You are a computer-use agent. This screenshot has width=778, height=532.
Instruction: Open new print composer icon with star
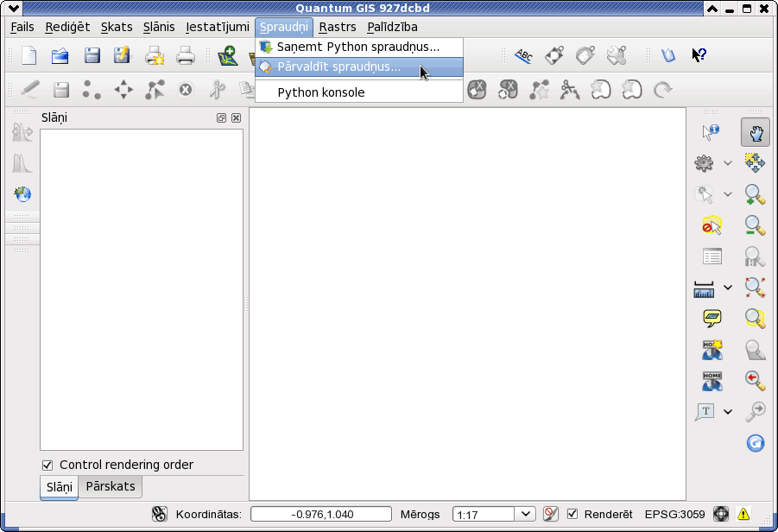click(155, 55)
